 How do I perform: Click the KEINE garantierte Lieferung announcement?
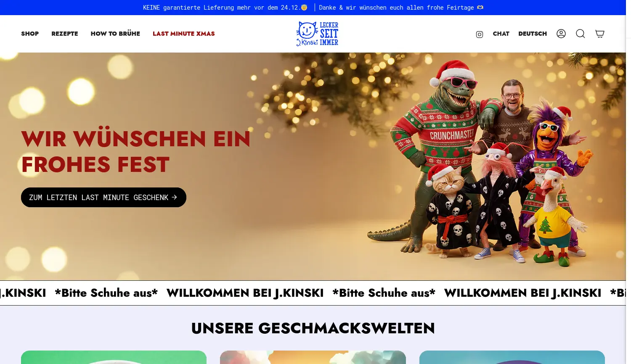click(225, 8)
